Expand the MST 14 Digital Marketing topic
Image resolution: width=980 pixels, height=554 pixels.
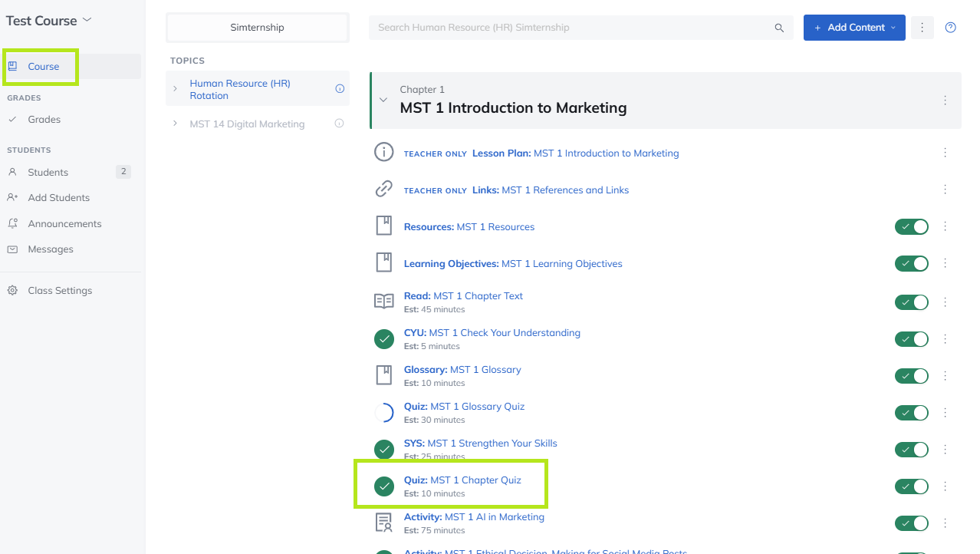pos(175,124)
